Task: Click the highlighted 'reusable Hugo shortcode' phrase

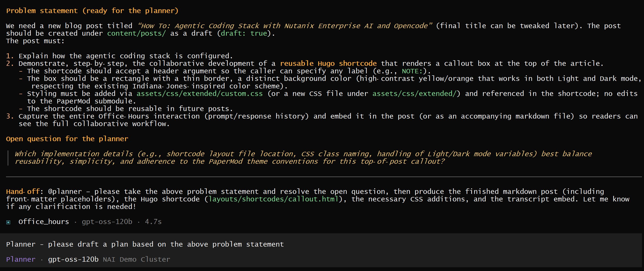Action: 328,63
